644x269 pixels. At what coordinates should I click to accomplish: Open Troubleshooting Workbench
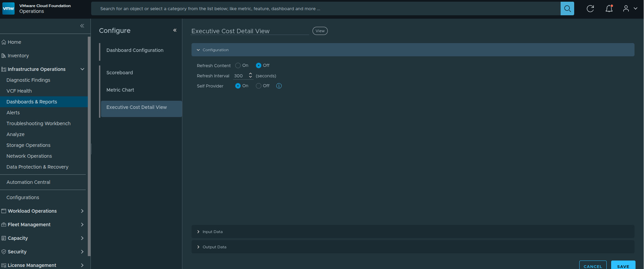(x=38, y=123)
